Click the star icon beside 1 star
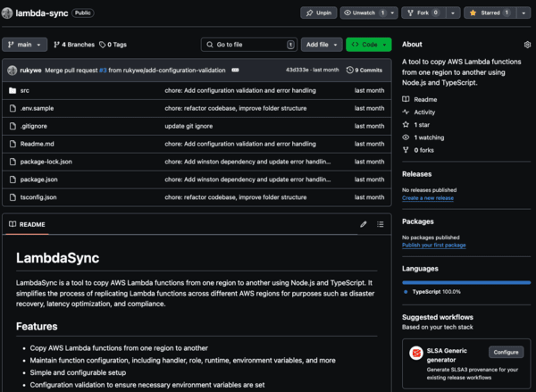536x392 pixels. pos(406,125)
